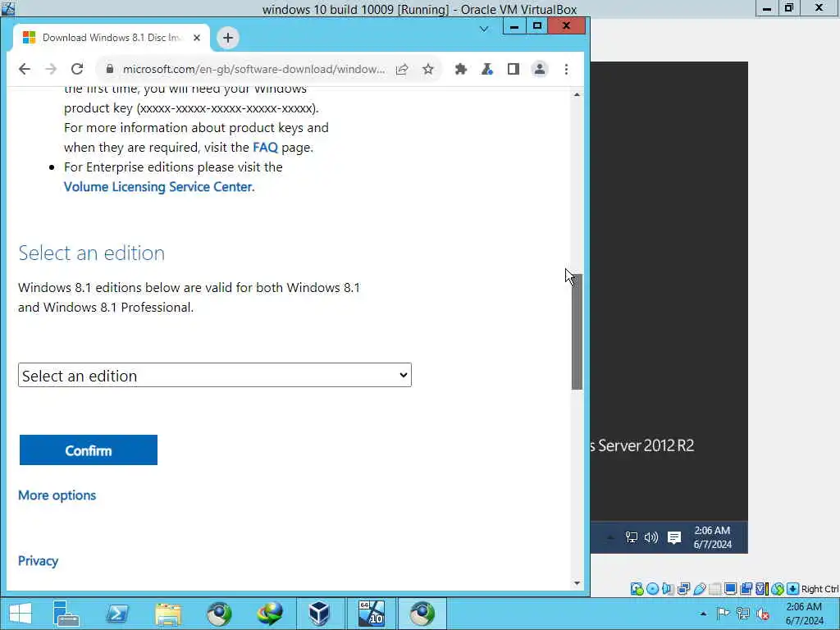Toggle the browser side panel icon

click(x=514, y=69)
